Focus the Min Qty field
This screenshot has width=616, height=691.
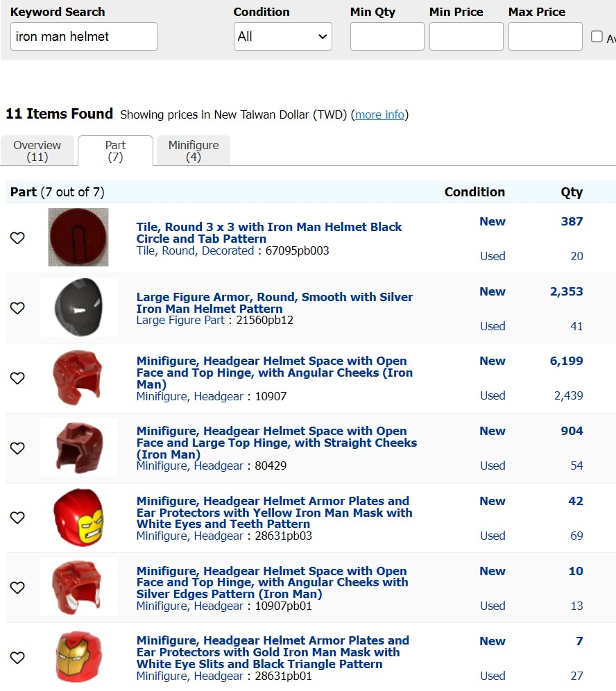click(x=387, y=37)
